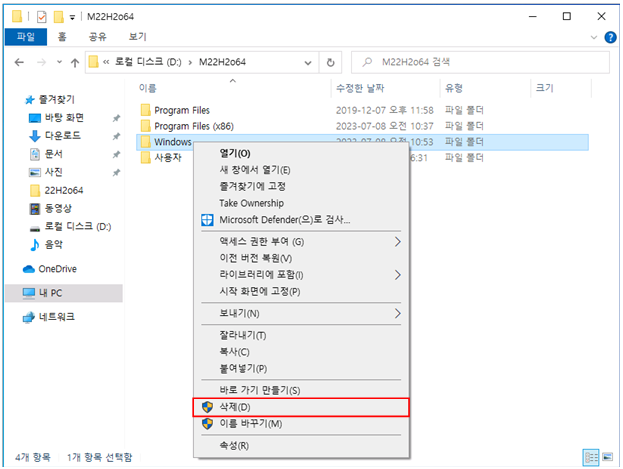Switch to the 공유 ribbon tab

click(98, 37)
